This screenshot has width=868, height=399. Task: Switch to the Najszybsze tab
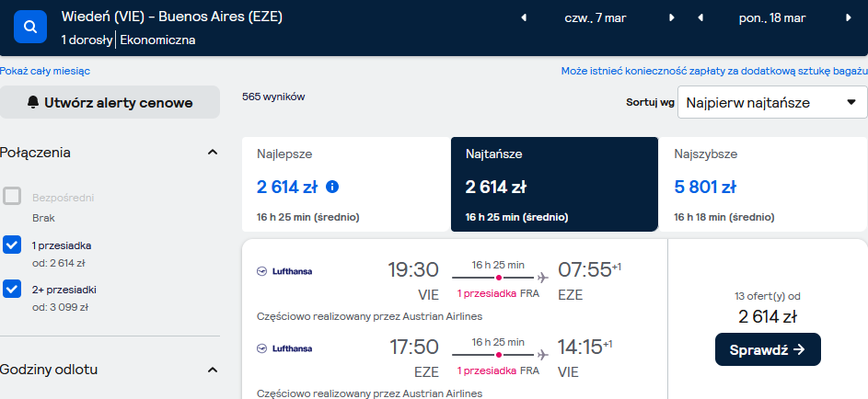[762, 184]
